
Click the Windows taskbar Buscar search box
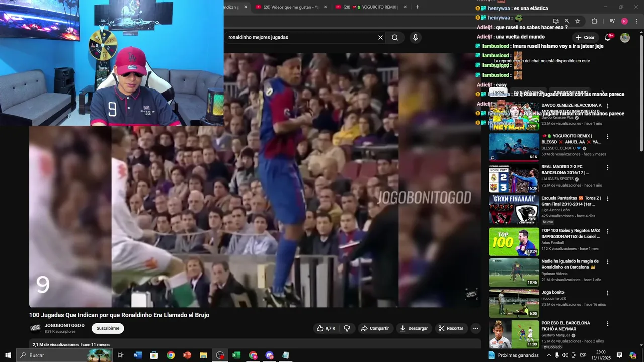click(x=63, y=355)
